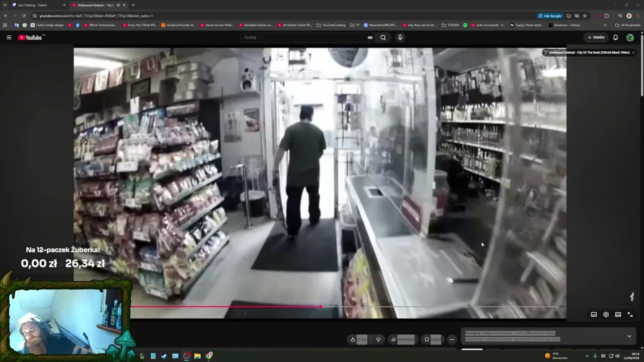Open the City Of The Dead suggested video card

click(586, 52)
